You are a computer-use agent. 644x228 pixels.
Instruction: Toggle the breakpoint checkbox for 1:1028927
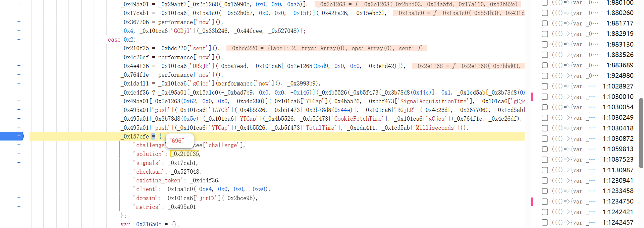[x=545, y=87]
